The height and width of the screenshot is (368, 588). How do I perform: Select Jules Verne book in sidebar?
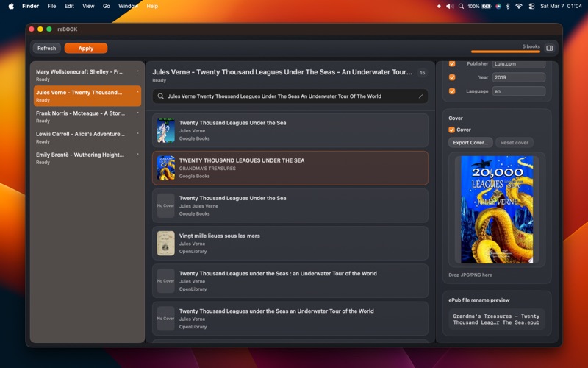tap(87, 96)
